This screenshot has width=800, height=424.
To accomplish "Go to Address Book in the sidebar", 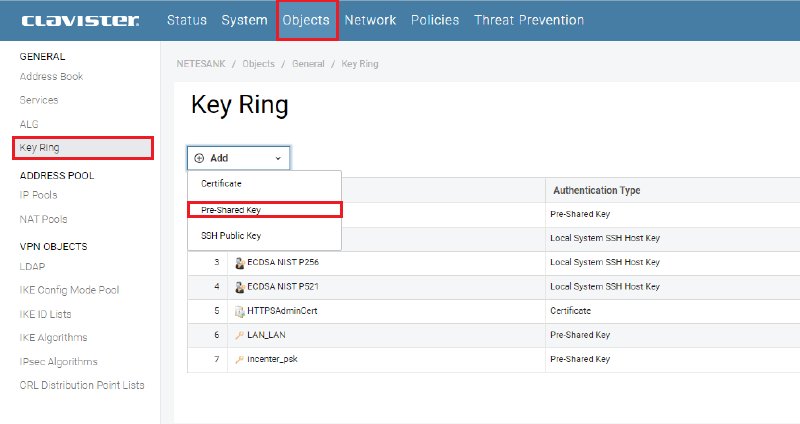I will [x=51, y=77].
